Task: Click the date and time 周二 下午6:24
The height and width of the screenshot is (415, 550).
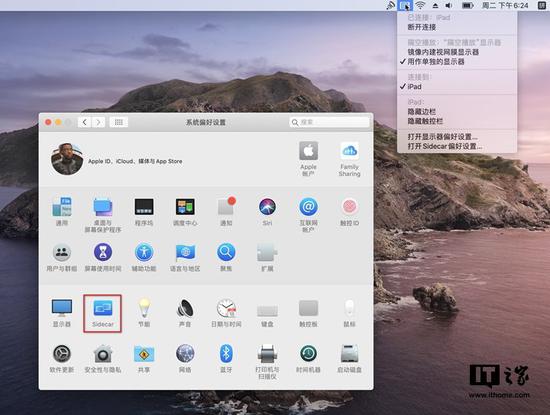Action: point(505,5)
